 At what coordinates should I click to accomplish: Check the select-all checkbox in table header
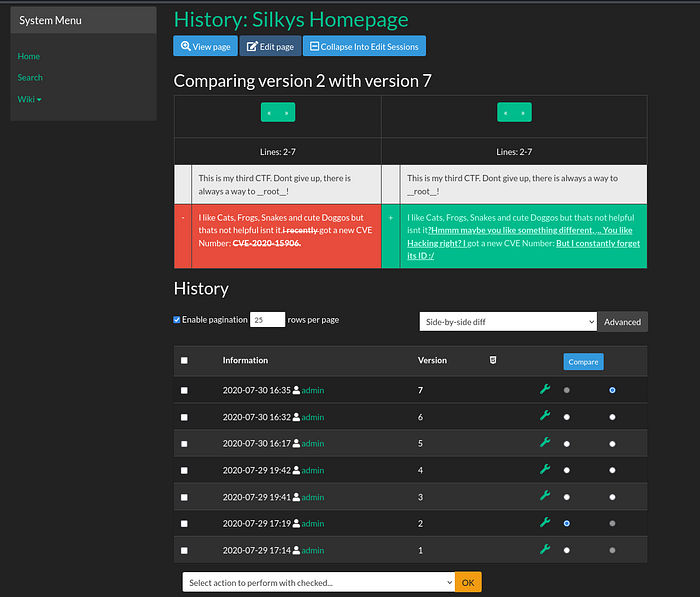[x=184, y=361]
